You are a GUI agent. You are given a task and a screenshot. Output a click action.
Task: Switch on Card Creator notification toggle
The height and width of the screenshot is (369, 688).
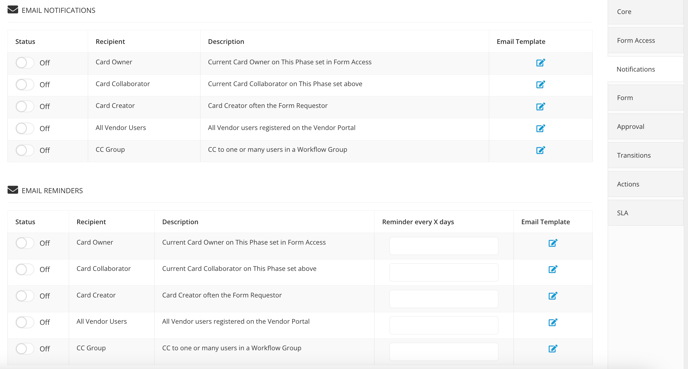click(24, 106)
